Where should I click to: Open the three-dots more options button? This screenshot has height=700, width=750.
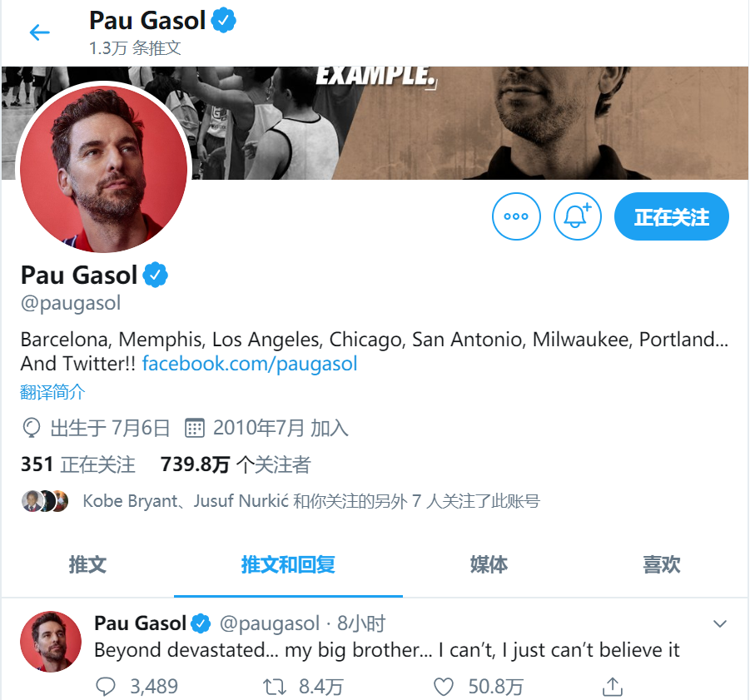coord(516,216)
